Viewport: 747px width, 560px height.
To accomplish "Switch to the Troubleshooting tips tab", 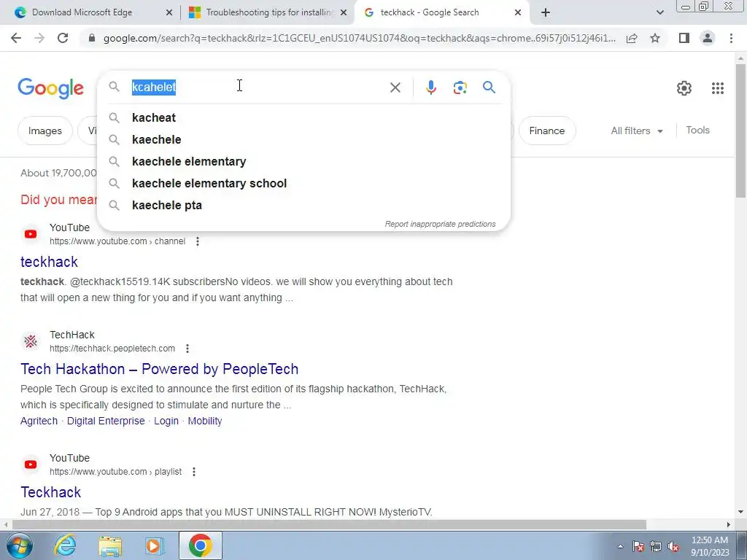I will coord(271,12).
